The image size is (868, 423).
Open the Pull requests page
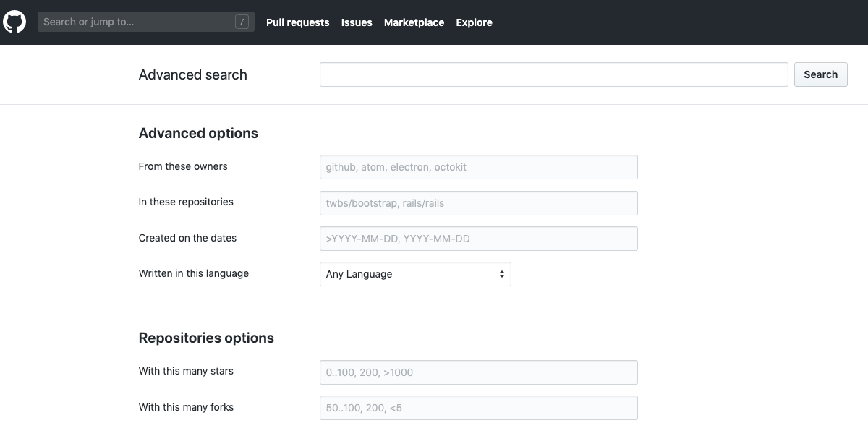[297, 22]
